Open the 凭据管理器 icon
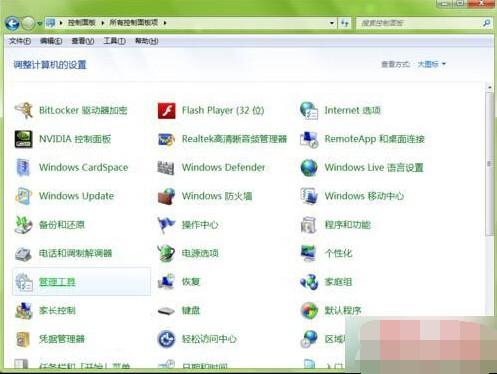 tap(23, 339)
